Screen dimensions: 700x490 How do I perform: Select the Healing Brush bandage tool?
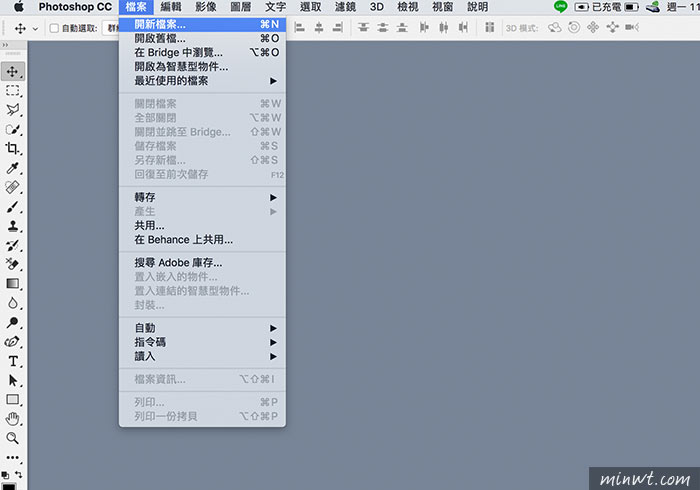12,187
